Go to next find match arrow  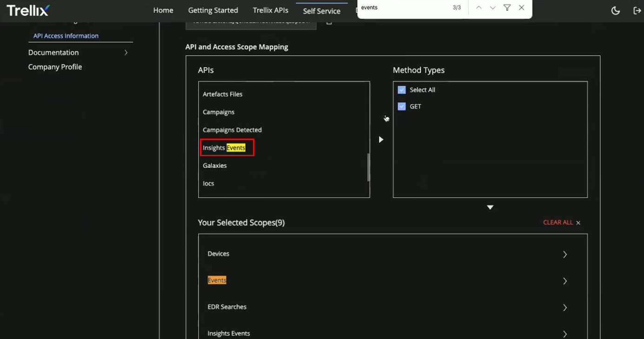click(x=493, y=8)
